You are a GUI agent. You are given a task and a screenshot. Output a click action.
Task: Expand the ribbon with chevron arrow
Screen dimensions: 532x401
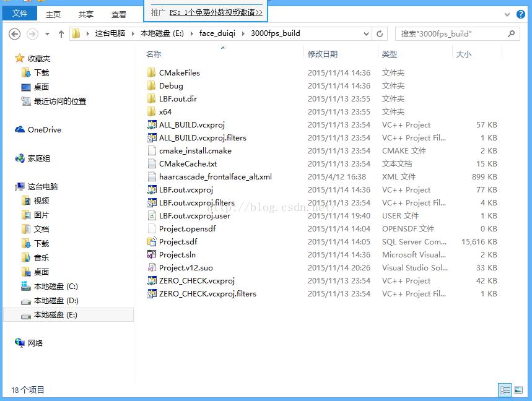click(507, 14)
